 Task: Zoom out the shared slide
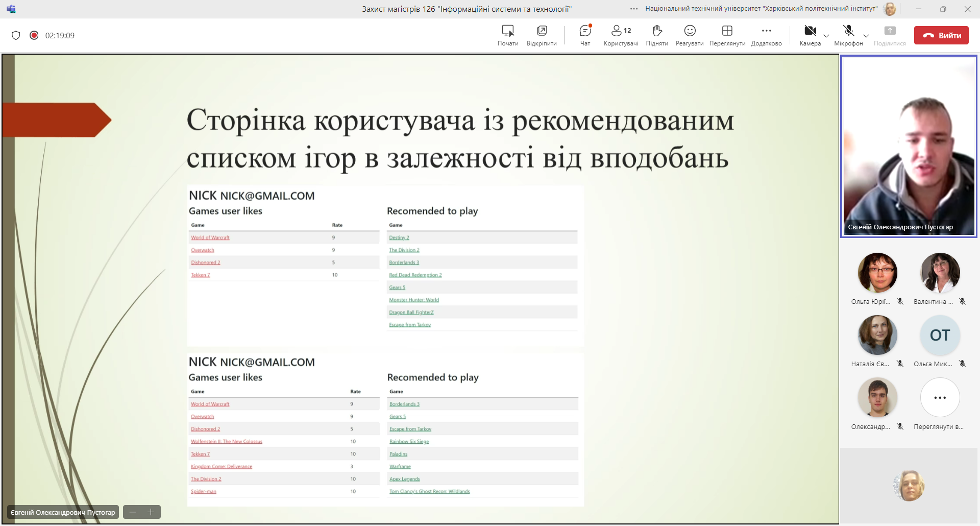(x=133, y=512)
